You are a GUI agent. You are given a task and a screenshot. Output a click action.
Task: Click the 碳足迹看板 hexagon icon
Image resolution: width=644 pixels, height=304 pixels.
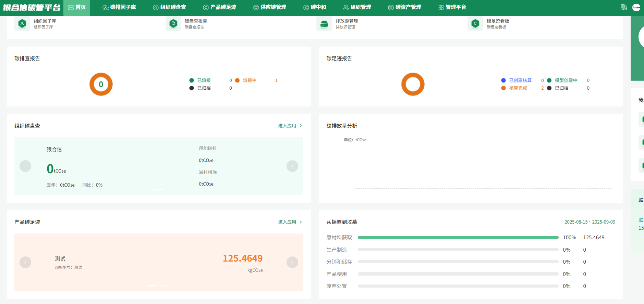coord(475,24)
